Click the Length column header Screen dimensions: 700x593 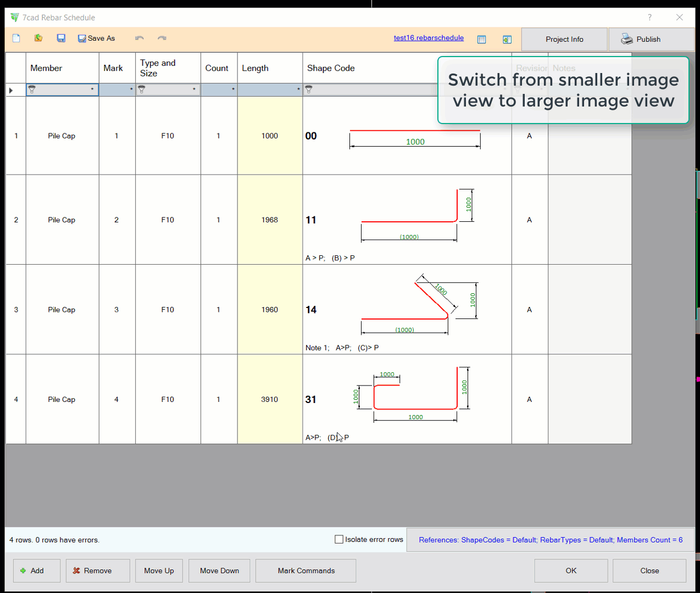pyautogui.click(x=269, y=68)
